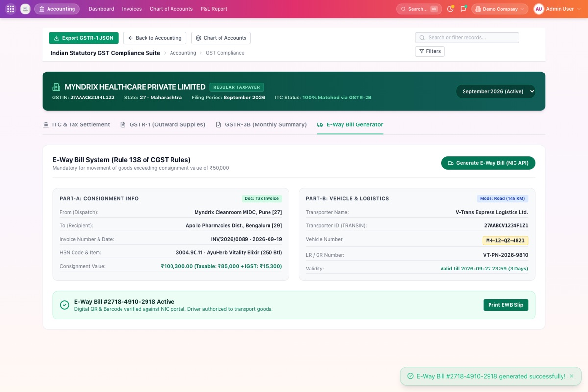This screenshot has height=392, width=588.
Task: Click GSTIN 27AAACB2194L1Z2
Action: click(92, 98)
